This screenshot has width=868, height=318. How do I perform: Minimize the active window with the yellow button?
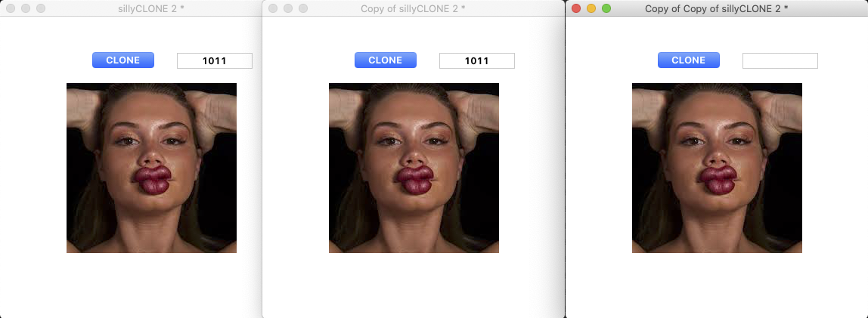tap(591, 8)
